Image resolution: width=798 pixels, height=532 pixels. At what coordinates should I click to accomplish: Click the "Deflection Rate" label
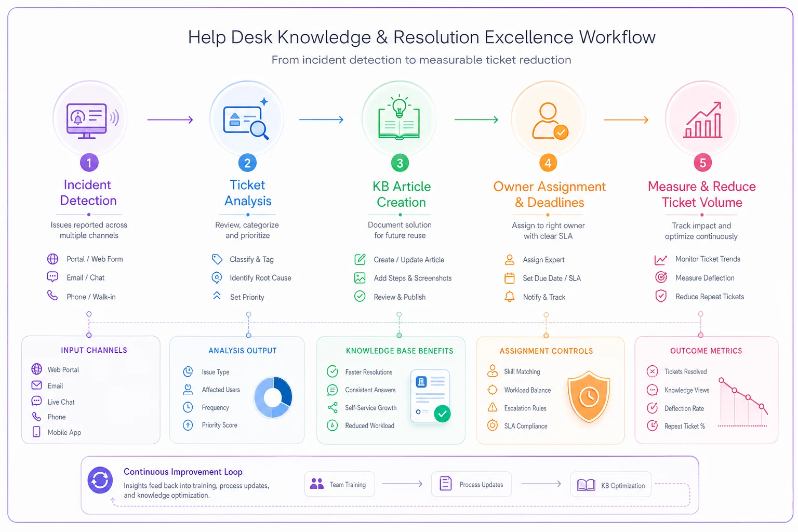point(684,408)
